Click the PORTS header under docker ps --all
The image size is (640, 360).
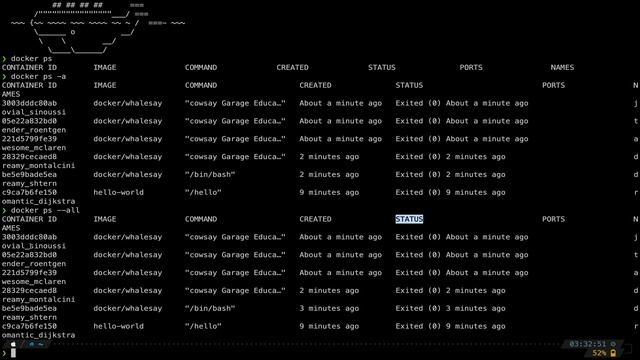553,219
